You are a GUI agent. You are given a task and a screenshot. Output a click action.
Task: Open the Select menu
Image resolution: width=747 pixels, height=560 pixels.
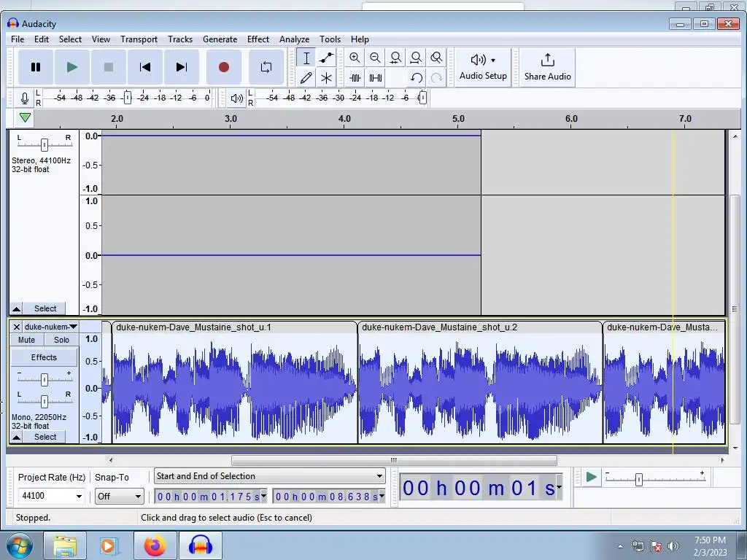(x=70, y=39)
